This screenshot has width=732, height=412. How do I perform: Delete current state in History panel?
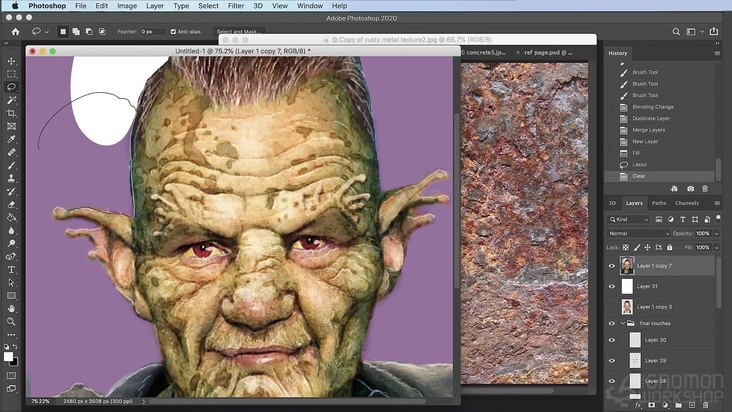click(705, 189)
